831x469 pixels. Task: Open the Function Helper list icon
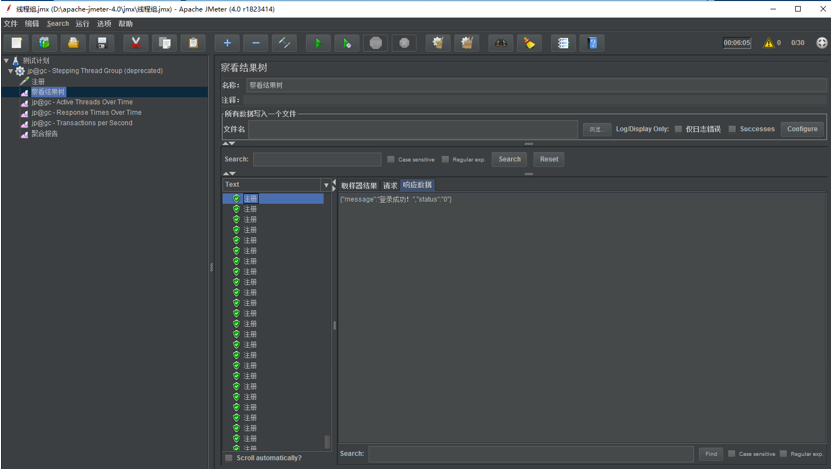click(563, 43)
